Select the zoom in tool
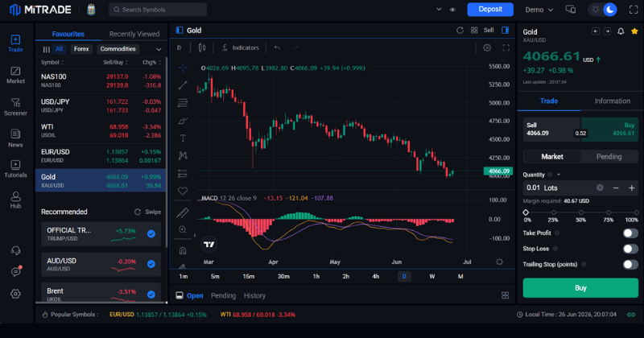 coord(183,230)
